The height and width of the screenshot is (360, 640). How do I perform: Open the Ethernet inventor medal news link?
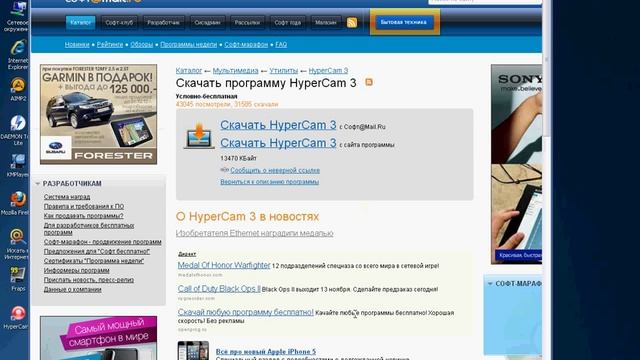(254, 233)
